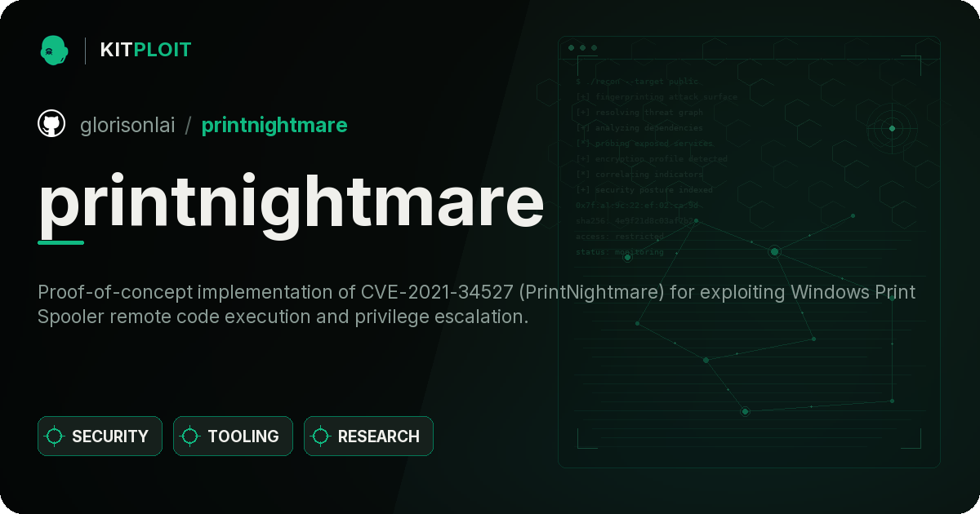980x514 pixels.
Task: Open the glorisonlai owner link
Action: pos(127,125)
